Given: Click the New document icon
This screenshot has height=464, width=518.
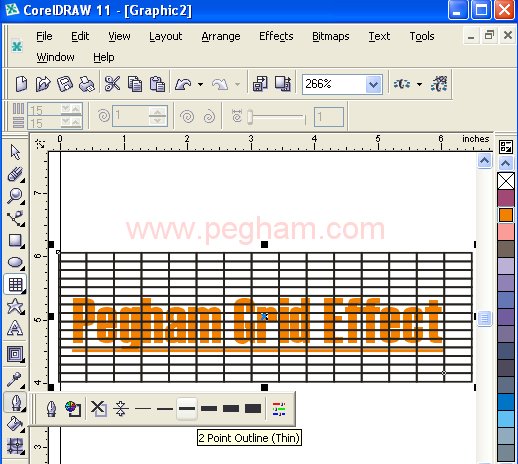Looking at the screenshot, I should click(22, 84).
